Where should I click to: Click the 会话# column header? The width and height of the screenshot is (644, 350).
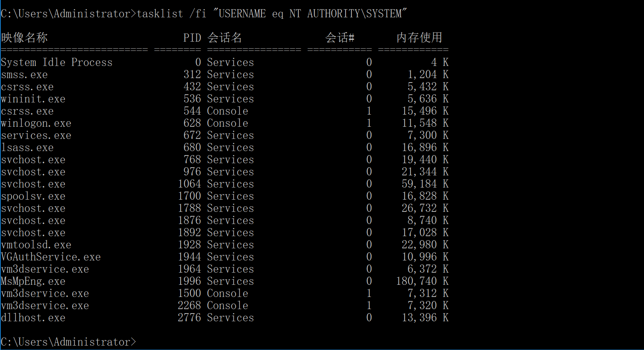point(340,38)
